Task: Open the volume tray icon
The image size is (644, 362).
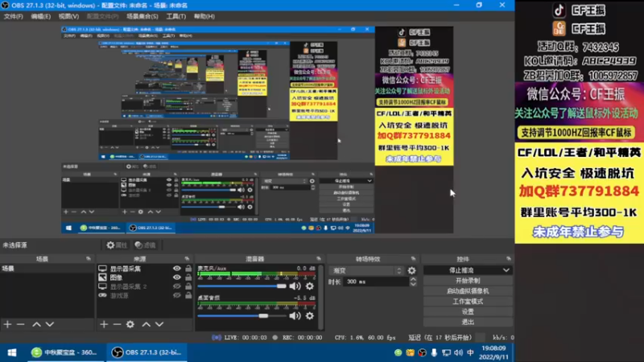Action: coord(458,352)
